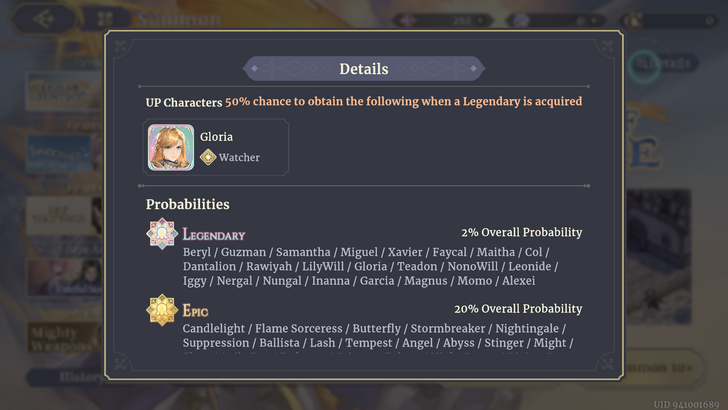The height and width of the screenshot is (410, 728).
Task: Click the Epic rarity emblem icon
Action: (x=162, y=310)
